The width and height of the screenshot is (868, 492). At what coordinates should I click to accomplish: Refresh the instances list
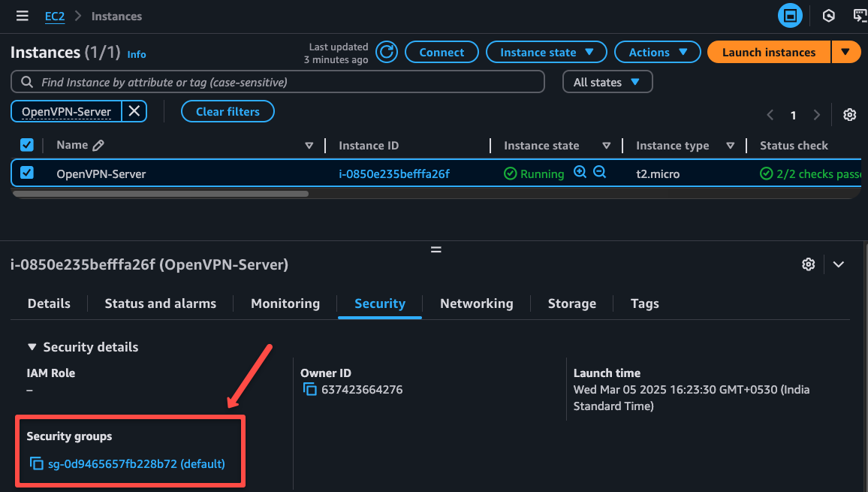386,52
